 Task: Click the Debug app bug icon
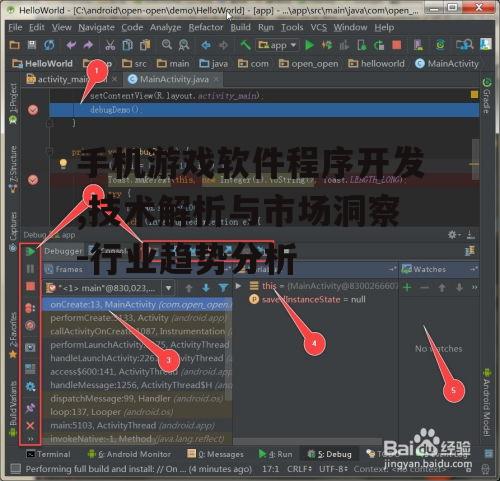point(327,45)
